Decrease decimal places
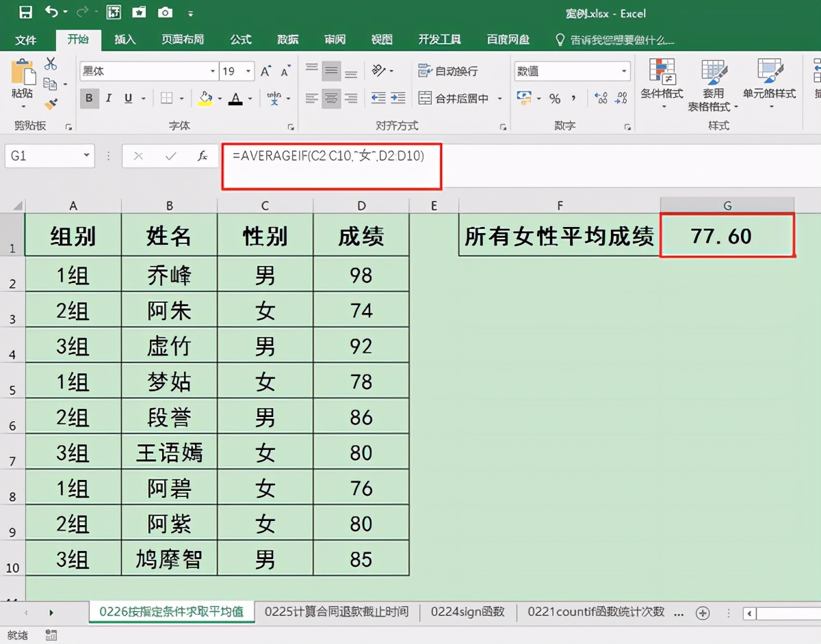 pos(621,98)
